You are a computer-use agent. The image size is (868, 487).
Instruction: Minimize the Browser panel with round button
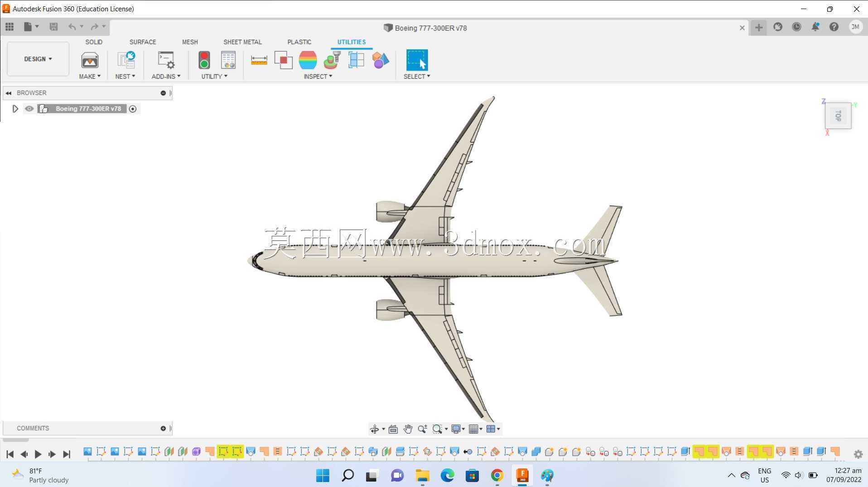click(x=163, y=93)
